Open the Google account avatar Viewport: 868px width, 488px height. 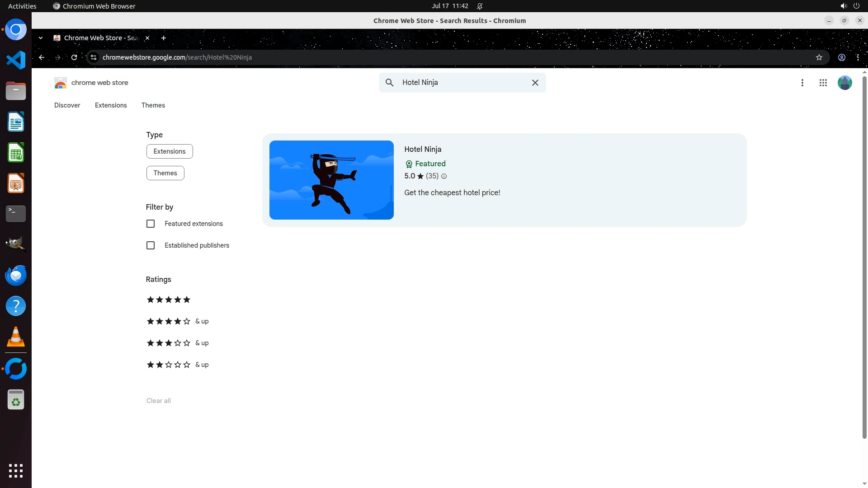[x=844, y=83]
